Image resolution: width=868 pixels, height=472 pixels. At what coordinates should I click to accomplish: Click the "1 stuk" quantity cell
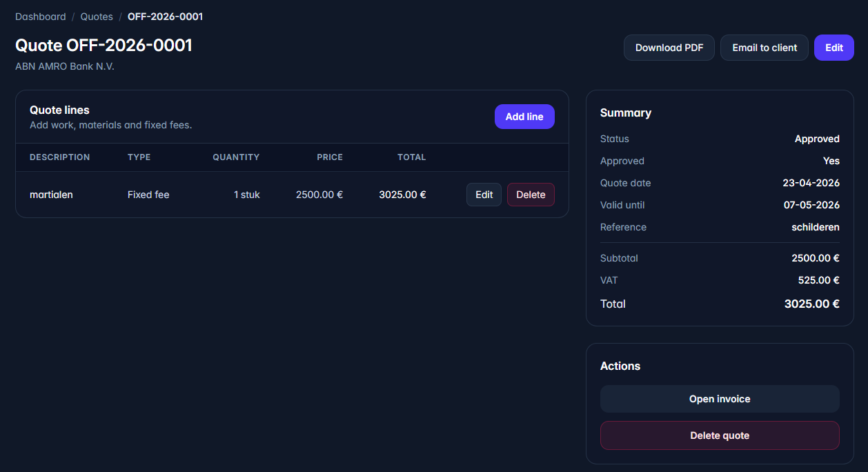[x=247, y=195]
